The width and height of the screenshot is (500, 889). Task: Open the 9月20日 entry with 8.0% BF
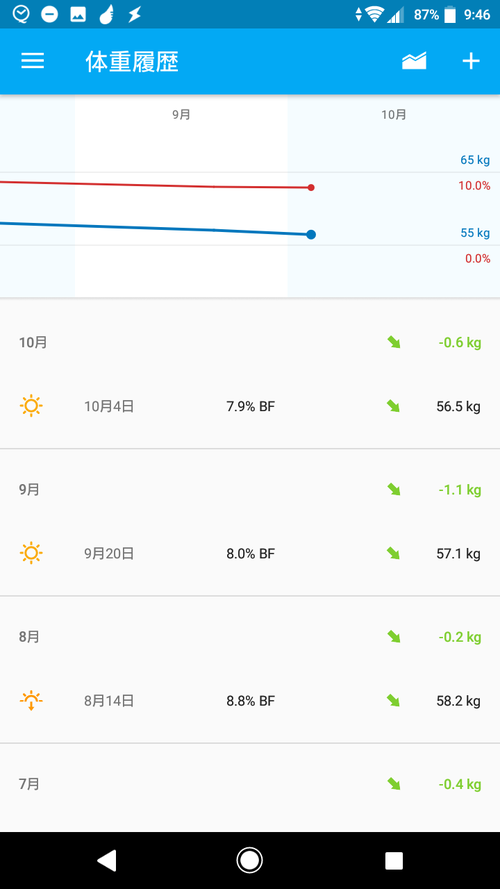point(250,553)
